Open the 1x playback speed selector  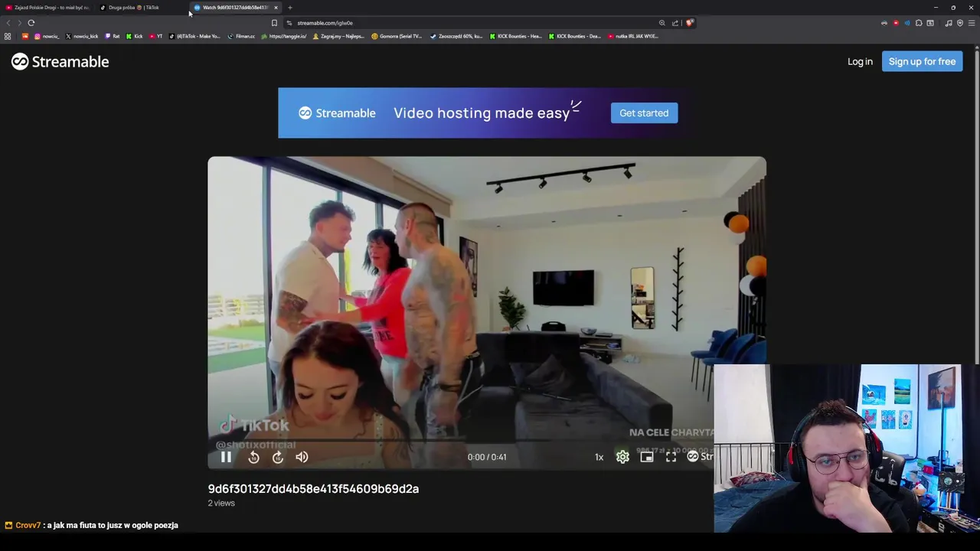[599, 457]
